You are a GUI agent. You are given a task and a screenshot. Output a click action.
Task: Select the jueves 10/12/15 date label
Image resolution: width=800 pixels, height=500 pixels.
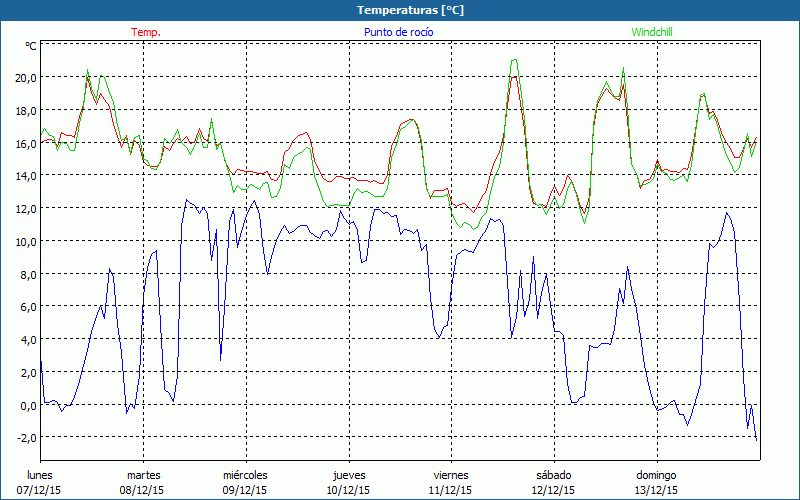[349, 482]
